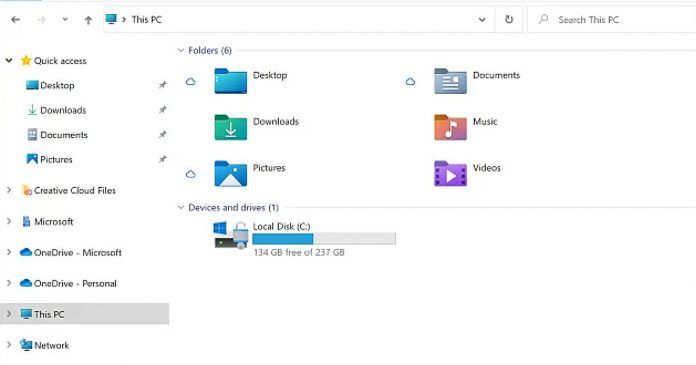Collapse the Quick access tree
The width and height of the screenshot is (696, 365).
(x=9, y=60)
